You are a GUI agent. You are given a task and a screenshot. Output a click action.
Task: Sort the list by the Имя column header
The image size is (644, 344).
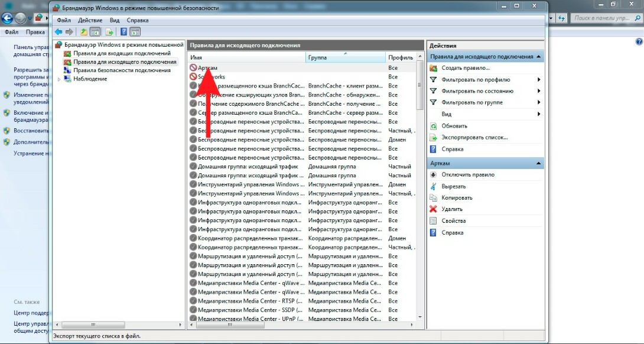click(x=247, y=57)
